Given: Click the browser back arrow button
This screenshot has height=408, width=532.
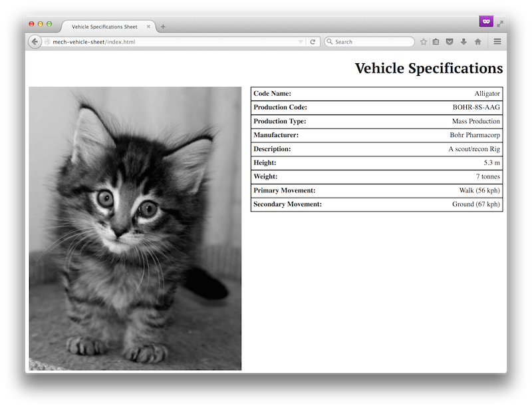Looking at the screenshot, I should pos(35,42).
